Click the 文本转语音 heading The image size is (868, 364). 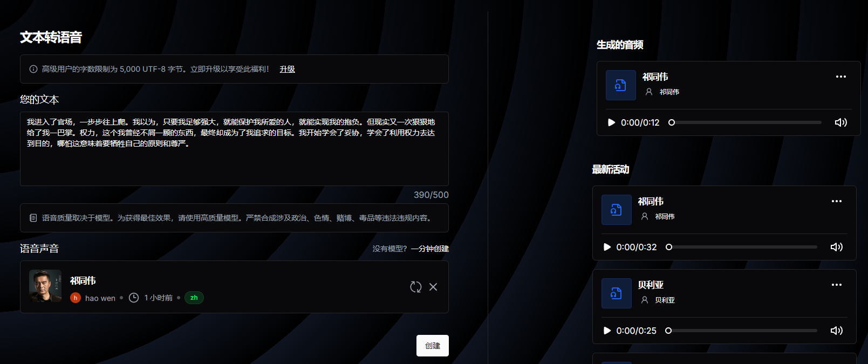point(51,37)
